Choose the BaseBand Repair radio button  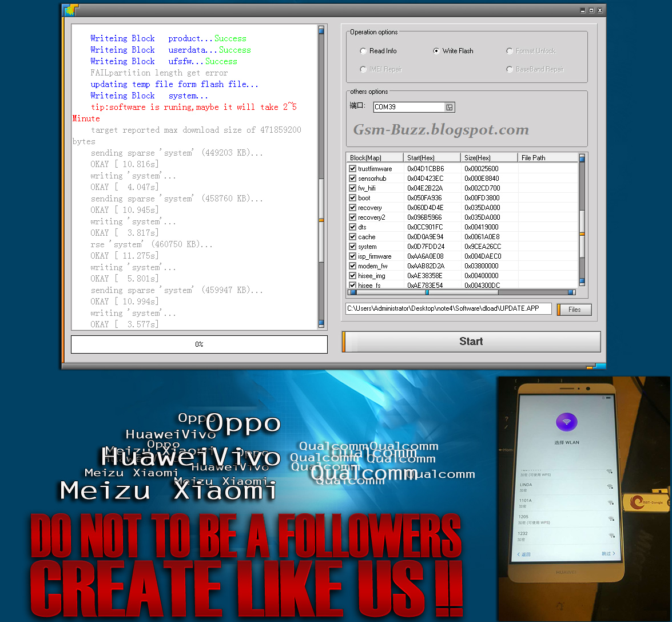510,69
